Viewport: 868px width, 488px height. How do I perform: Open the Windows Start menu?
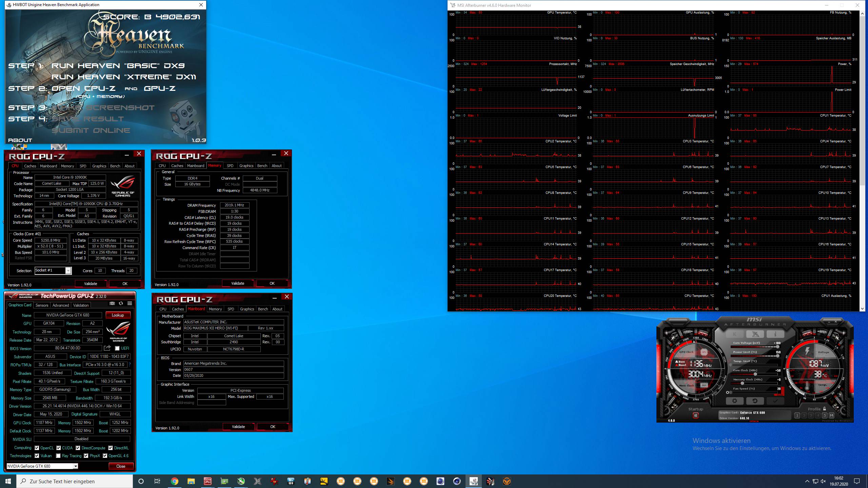coord(8,481)
